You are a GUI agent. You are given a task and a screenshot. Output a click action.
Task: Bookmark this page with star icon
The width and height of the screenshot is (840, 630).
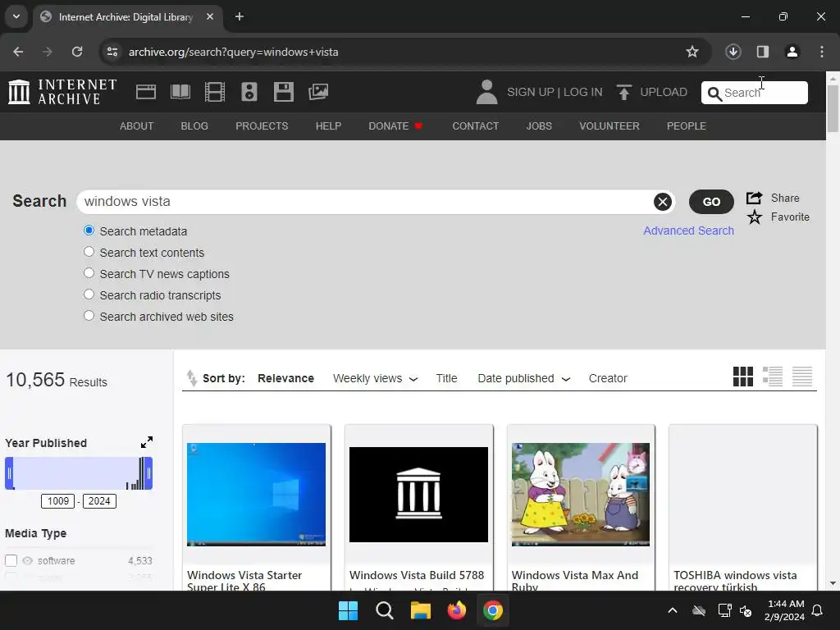[x=692, y=52]
